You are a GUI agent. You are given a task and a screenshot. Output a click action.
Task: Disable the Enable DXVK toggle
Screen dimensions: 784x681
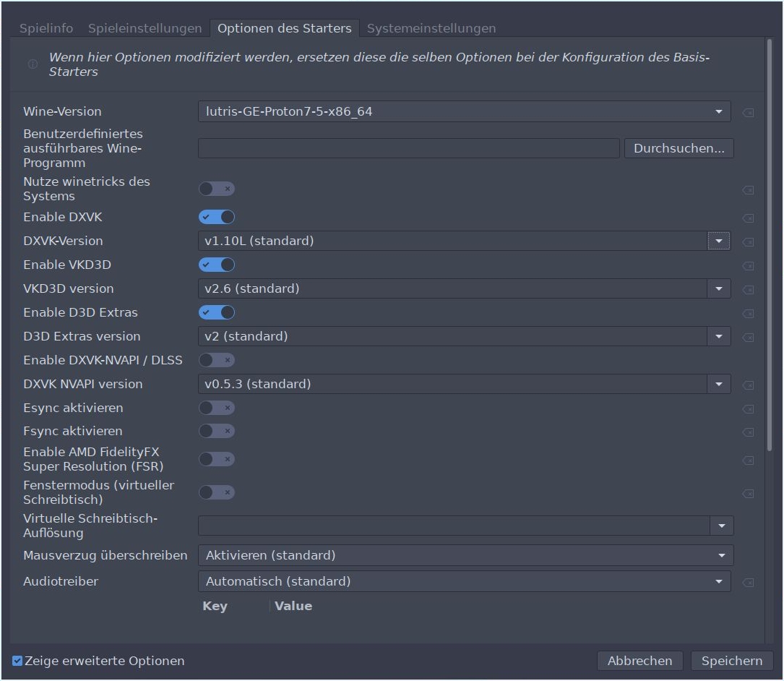[216, 218]
